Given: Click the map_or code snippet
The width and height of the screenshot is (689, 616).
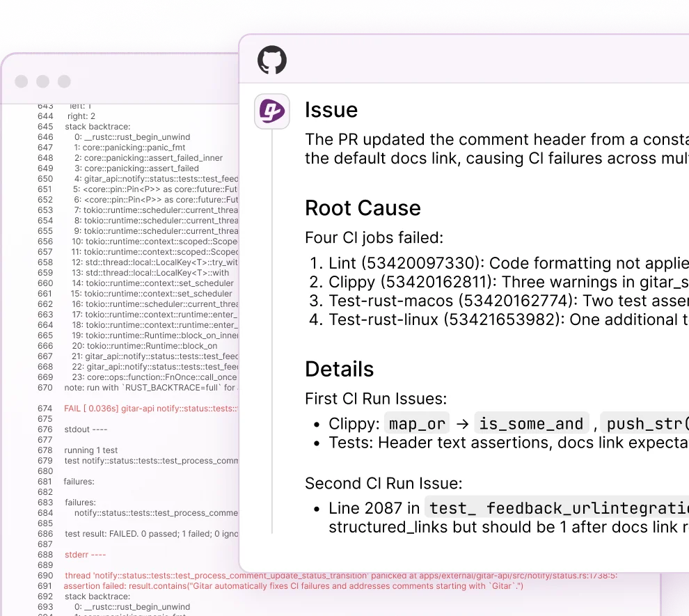Looking at the screenshot, I should (417, 424).
